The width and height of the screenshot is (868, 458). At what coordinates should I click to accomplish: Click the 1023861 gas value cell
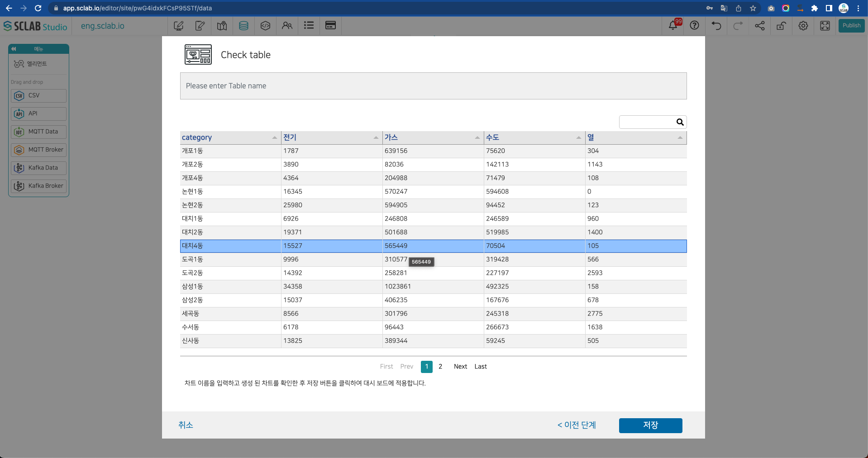pyautogui.click(x=433, y=287)
